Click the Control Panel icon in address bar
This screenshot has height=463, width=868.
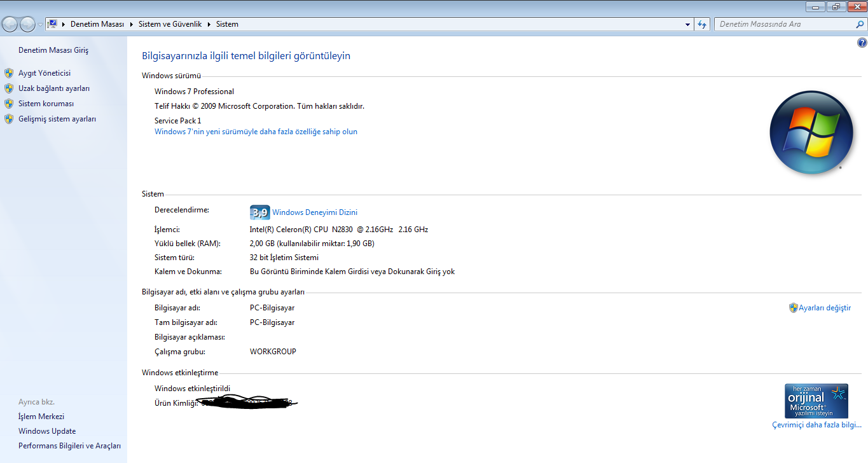(53, 24)
